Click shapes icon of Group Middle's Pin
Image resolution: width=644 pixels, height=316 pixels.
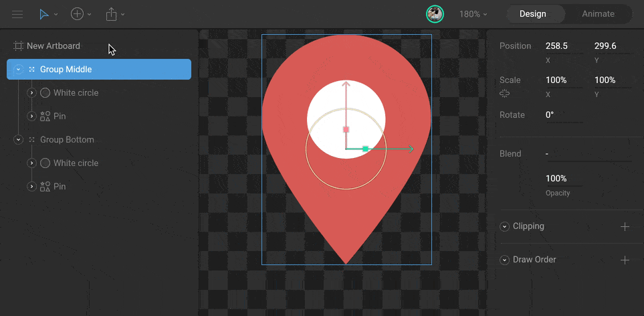45,116
